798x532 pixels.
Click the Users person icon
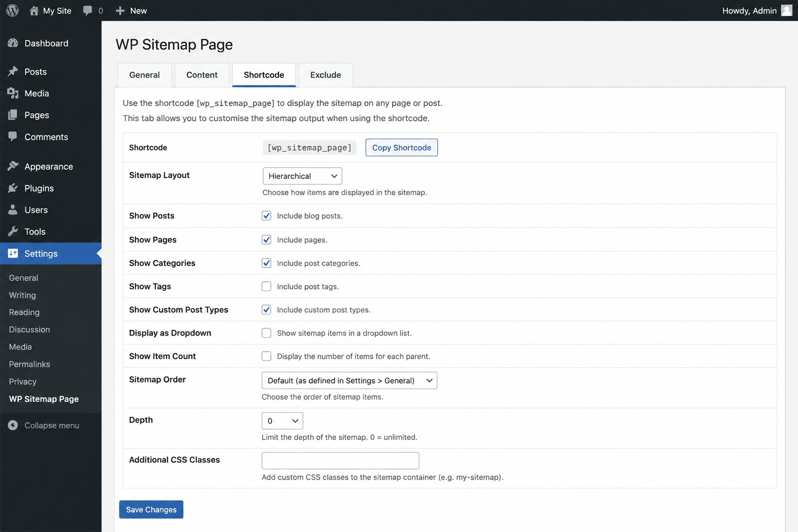coord(13,210)
